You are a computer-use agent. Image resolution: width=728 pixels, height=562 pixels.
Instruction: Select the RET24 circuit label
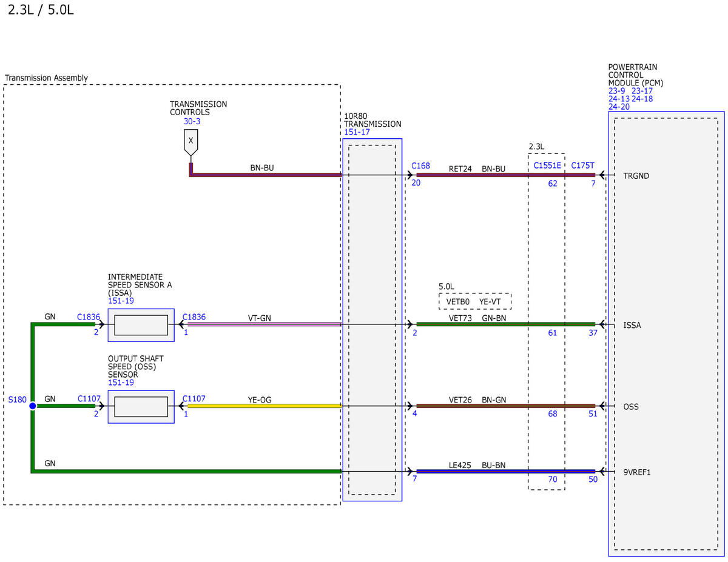[460, 169]
